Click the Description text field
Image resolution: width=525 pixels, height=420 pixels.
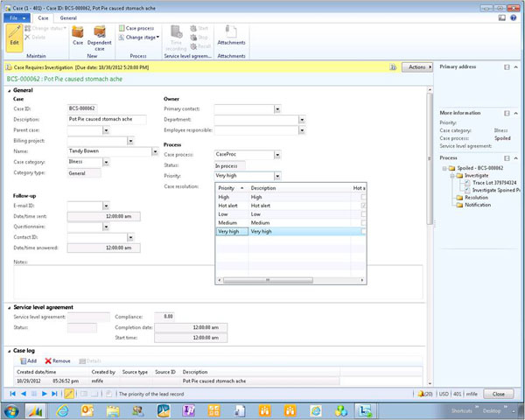[108, 119]
